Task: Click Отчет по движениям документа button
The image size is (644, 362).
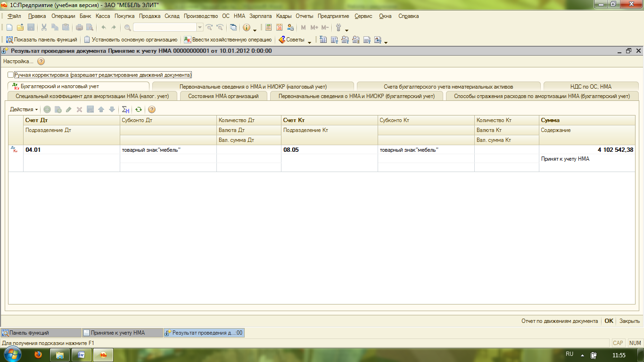Action: click(x=560, y=321)
